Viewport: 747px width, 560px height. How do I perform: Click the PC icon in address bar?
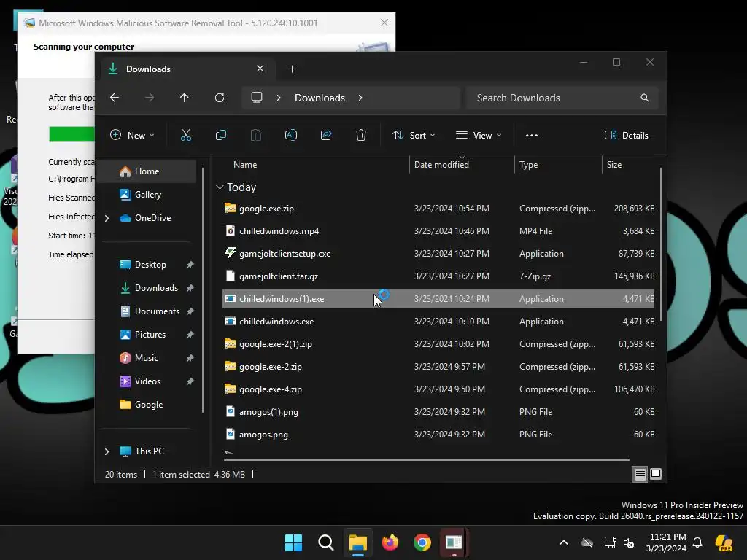point(257,98)
